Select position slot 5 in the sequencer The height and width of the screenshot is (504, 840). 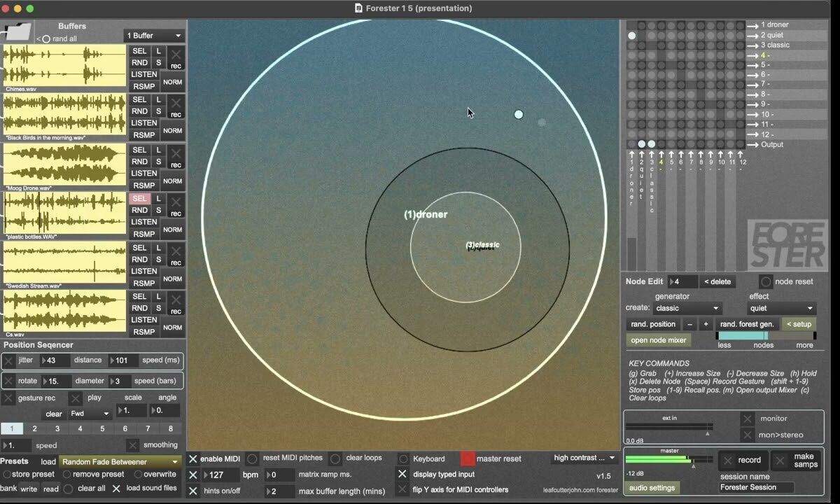(x=102, y=428)
